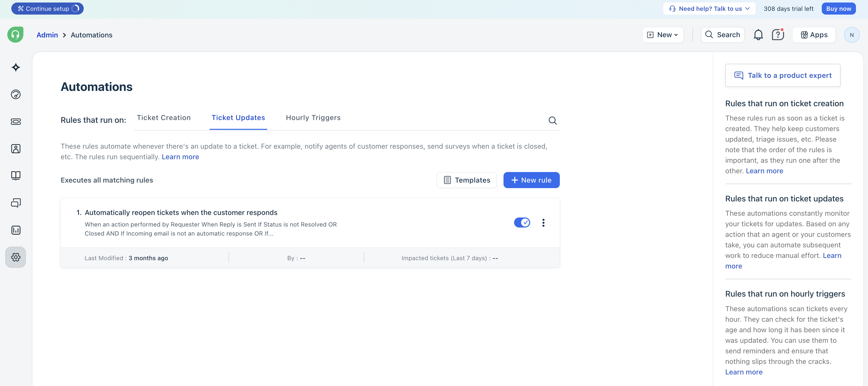868x386 pixels.
Task: Open the Freddy AI sparkle icon in sidebar
Action: [x=16, y=67]
